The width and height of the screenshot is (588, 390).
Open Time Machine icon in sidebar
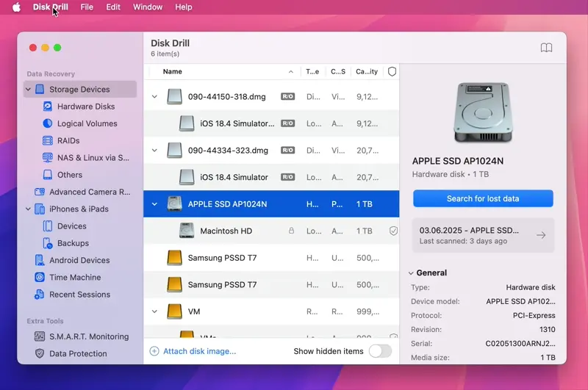point(40,277)
